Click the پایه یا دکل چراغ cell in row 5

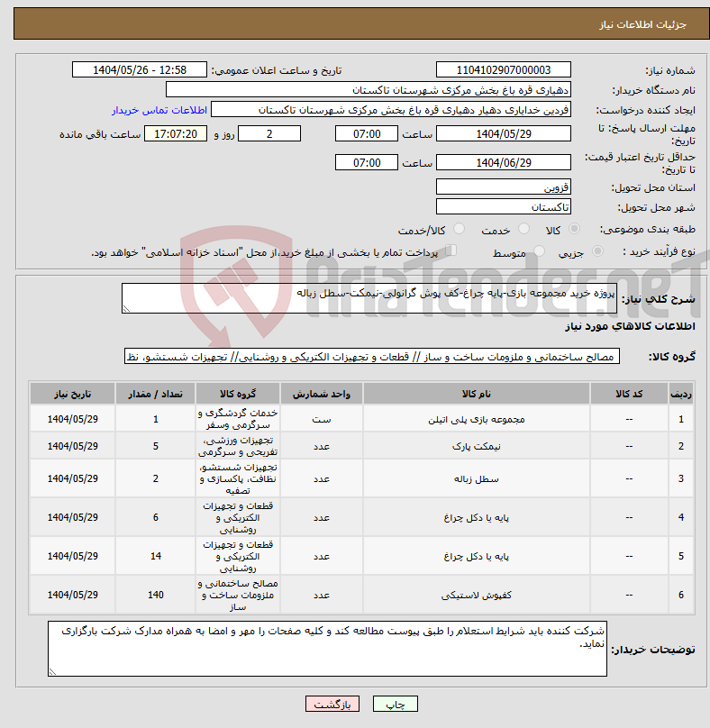[x=477, y=556]
